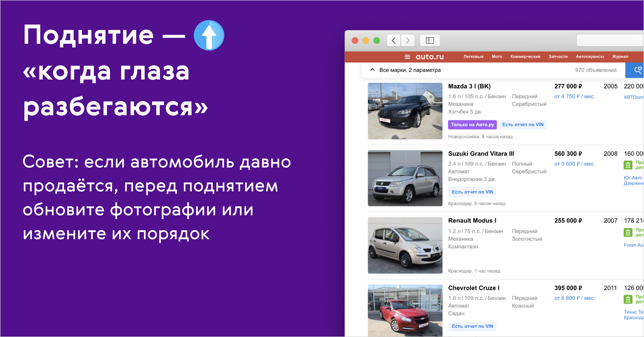Click 'Новороссийск, 8 часов назад' text
Viewport: 644px width, 337px height.
pos(480,137)
